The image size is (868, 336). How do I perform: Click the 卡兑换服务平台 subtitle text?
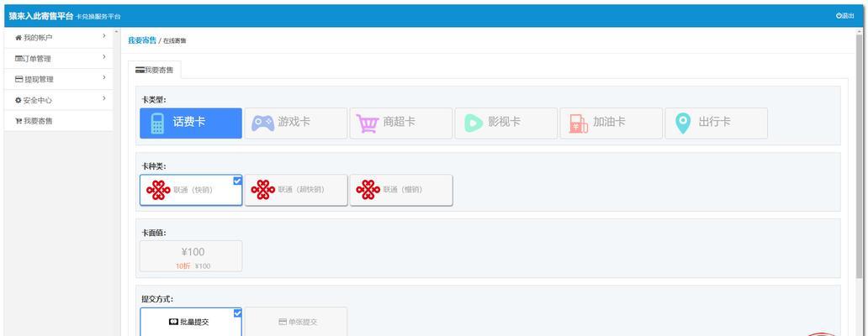(x=98, y=17)
